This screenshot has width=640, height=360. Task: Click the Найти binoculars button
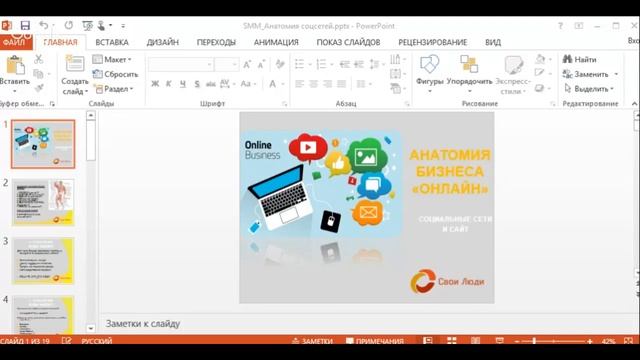580,60
